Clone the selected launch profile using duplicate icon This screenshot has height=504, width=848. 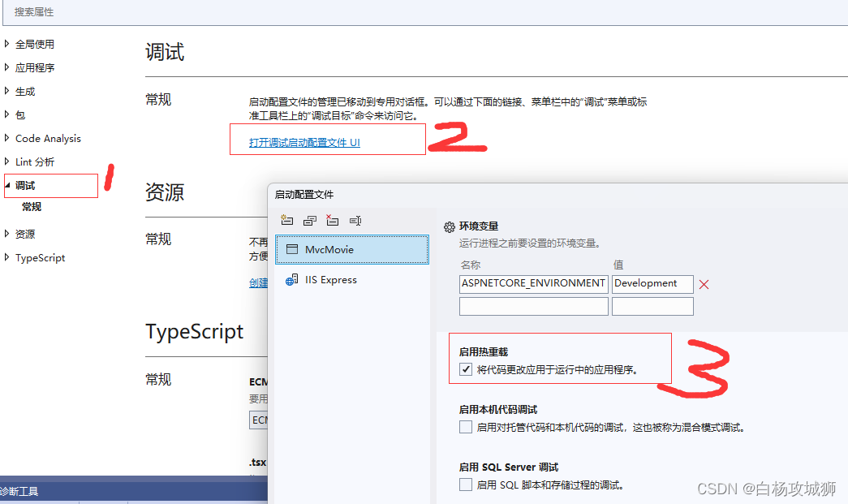pos(310,220)
